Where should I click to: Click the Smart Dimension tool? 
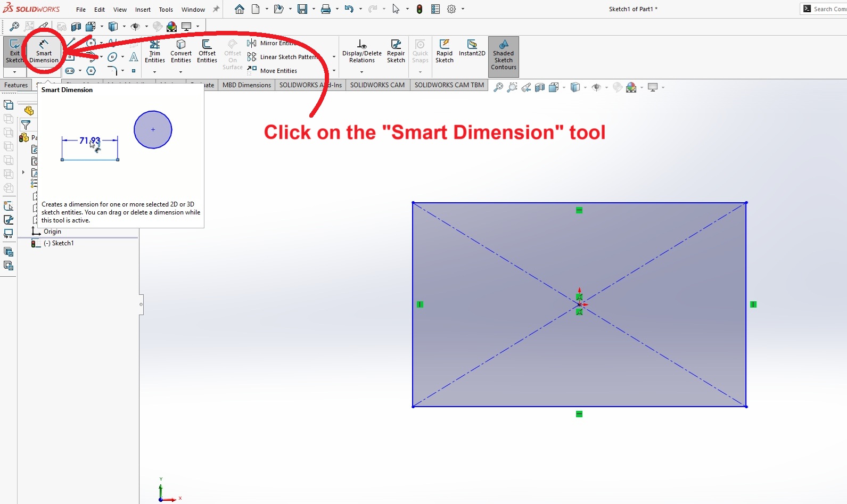44,51
